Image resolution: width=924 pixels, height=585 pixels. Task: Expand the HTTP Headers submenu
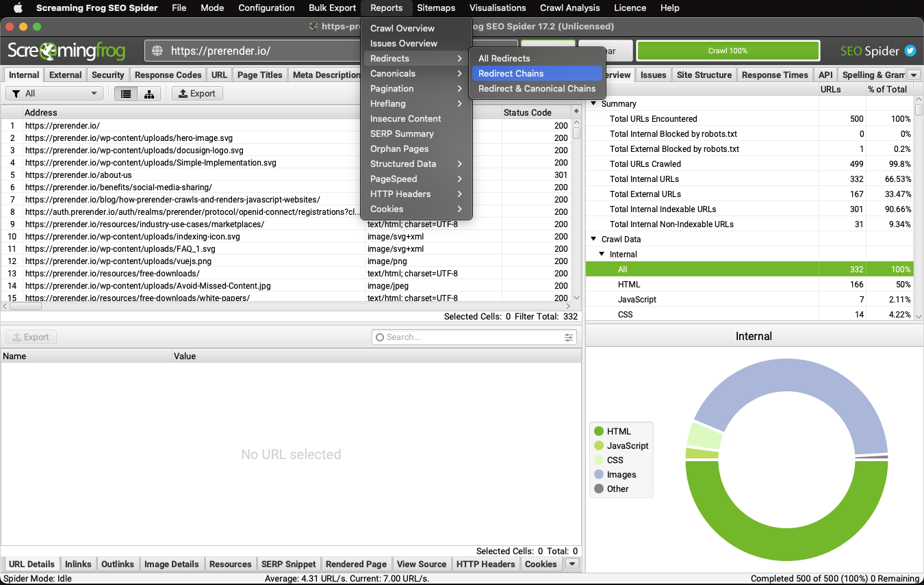pyautogui.click(x=416, y=194)
